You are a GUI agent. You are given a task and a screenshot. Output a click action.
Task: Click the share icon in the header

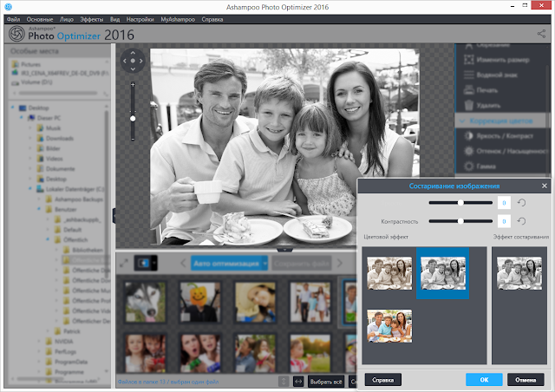pyautogui.click(x=541, y=34)
